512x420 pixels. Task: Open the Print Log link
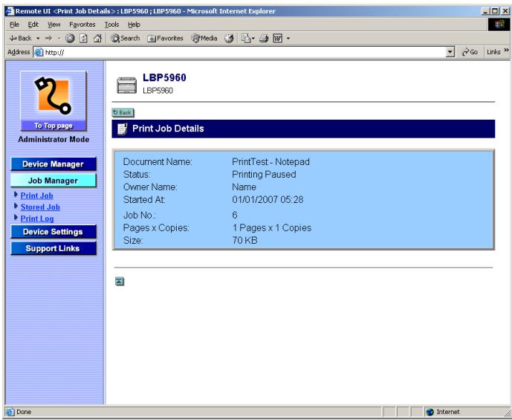click(x=37, y=219)
